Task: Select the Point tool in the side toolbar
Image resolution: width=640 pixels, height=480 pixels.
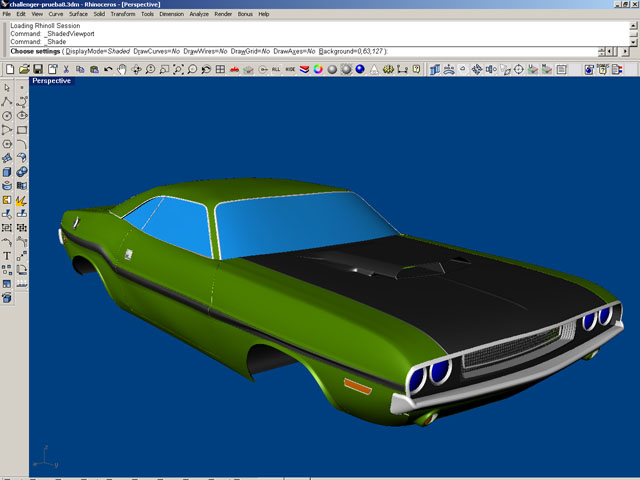Action: (22, 88)
